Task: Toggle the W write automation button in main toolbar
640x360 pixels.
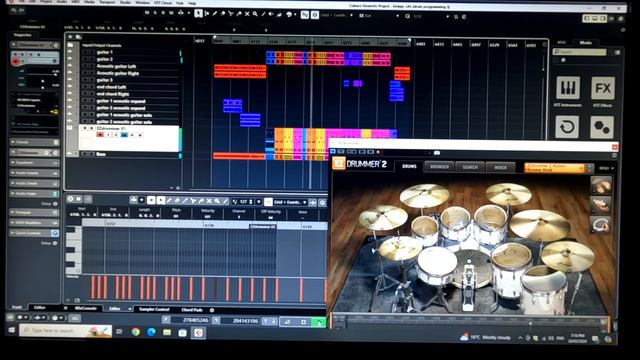Action: click(x=171, y=13)
